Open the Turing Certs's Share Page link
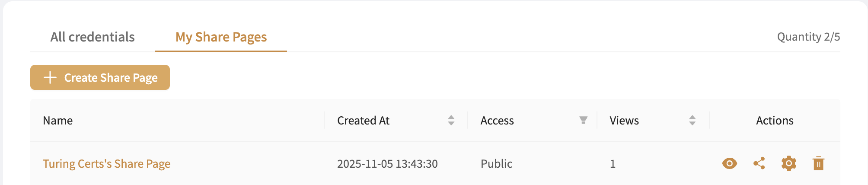Viewport: 868px width, 185px height. click(106, 164)
